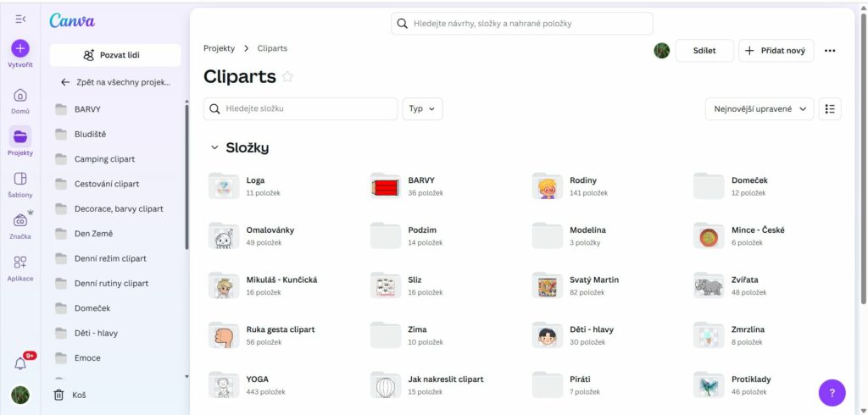Open Šablony templates icon

[x=20, y=179]
